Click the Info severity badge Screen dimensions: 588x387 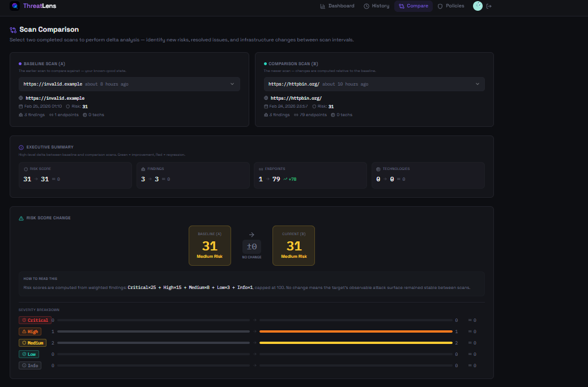pyautogui.click(x=30, y=365)
